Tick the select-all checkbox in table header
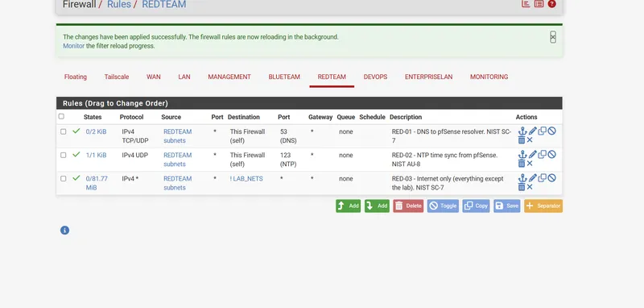The width and height of the screenshot is (644, 308). pyautogui.click(x=61, y=116)
